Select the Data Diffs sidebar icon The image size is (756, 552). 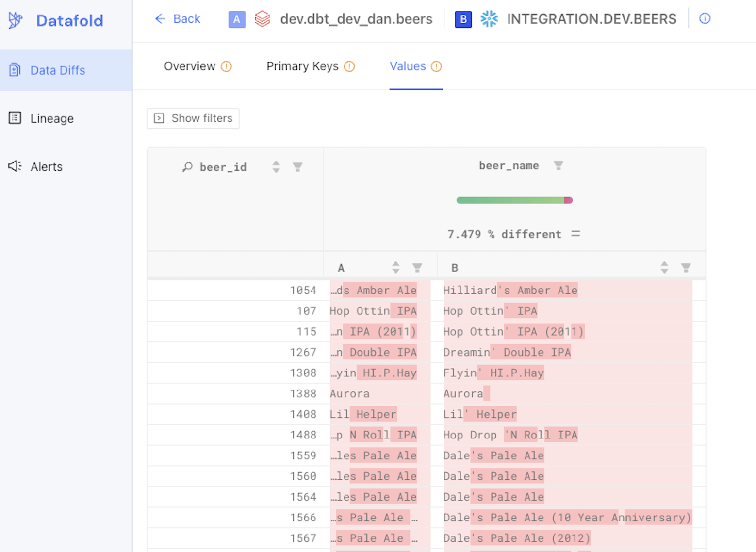(15, 70)
